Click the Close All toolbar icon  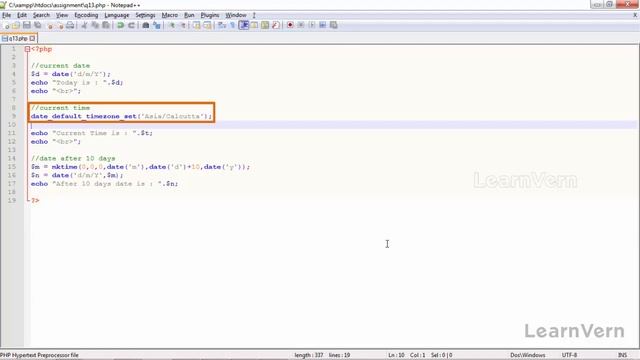(x=60, y=25)
